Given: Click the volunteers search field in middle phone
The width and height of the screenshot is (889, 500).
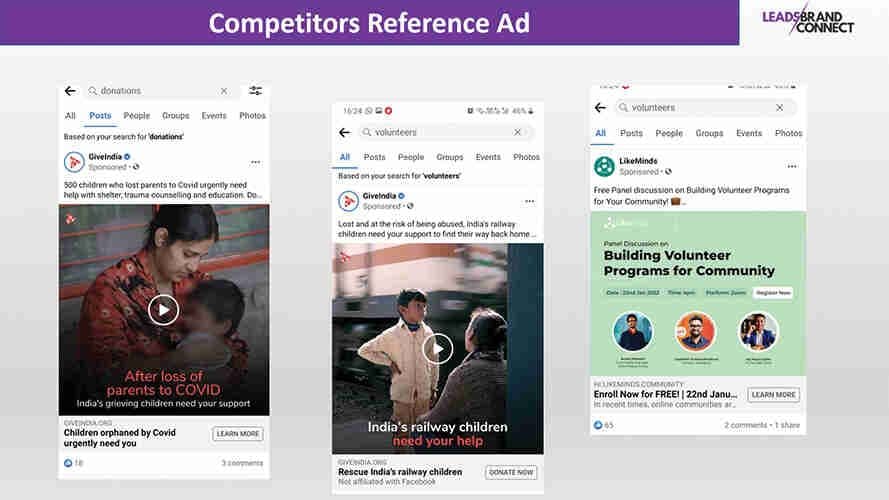Looking at the screenshot, I should coord(440,132).
